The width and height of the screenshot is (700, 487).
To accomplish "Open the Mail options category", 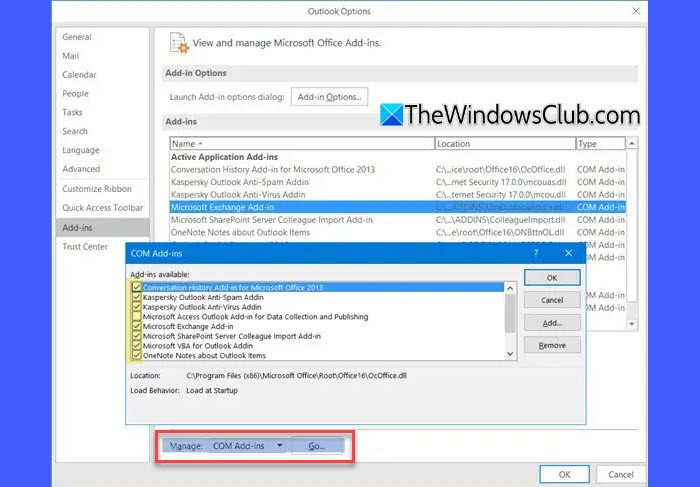I will (71, 56).
